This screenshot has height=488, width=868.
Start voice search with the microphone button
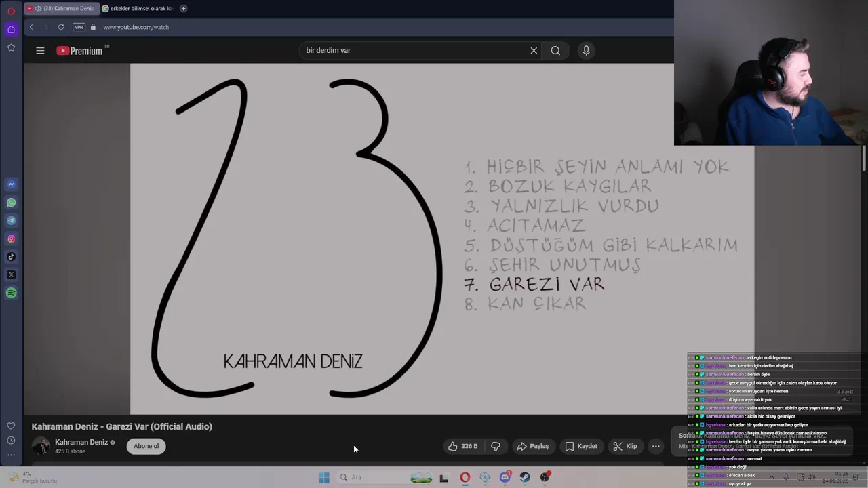click(587, 50)
